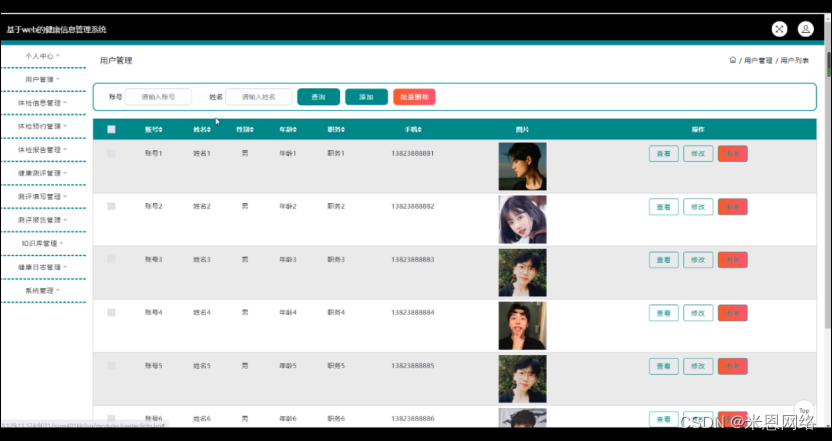Sort by 性别 column header
The image size is (832, 441).
click(245, 129)
